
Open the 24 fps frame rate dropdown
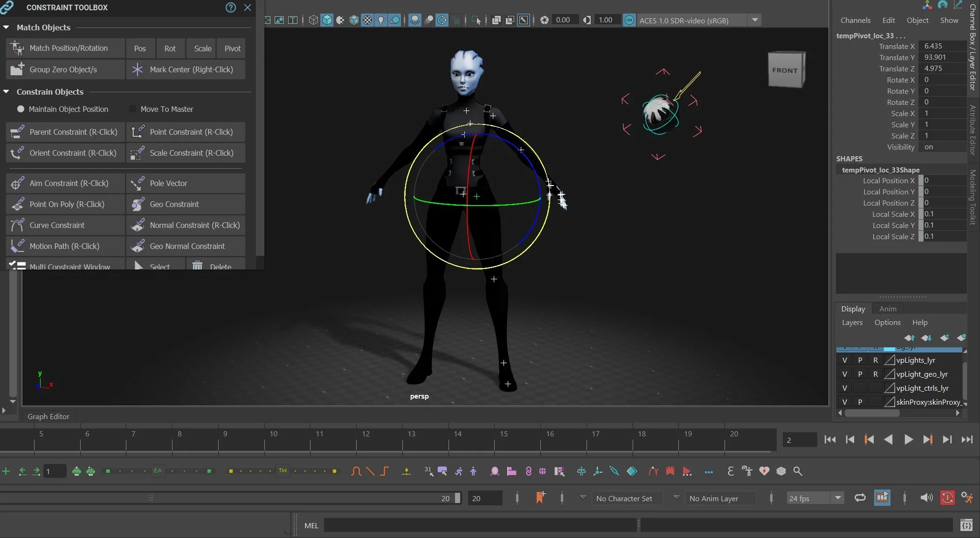coord(838,498)
